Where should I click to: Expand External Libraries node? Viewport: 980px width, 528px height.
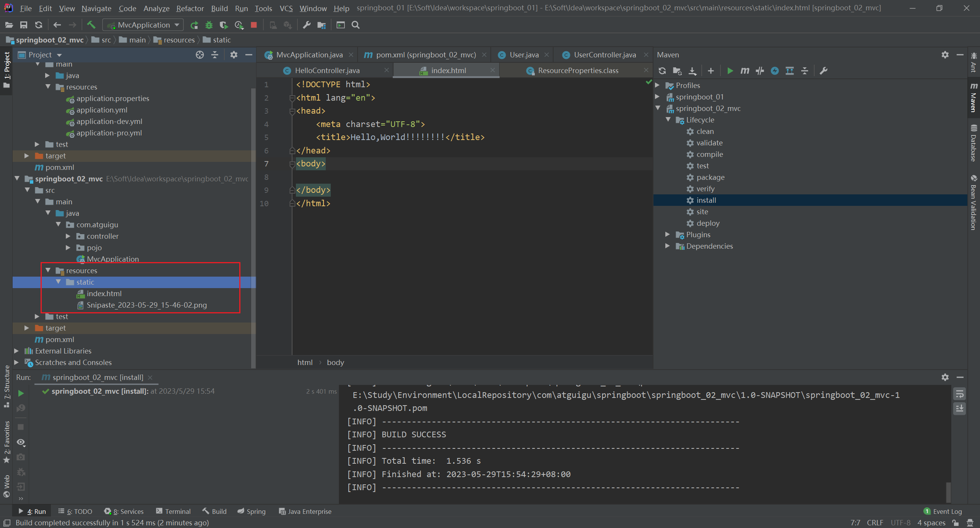(x=16, y=350)
